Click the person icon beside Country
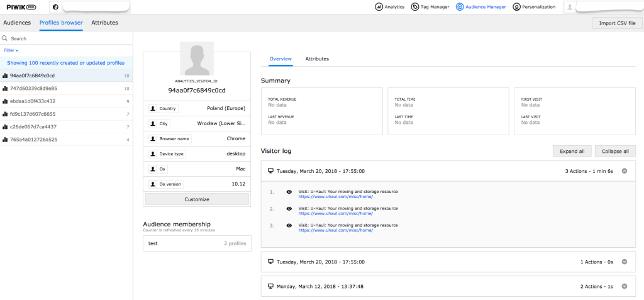This screenshot has height=300, width=644. [152, 109]
